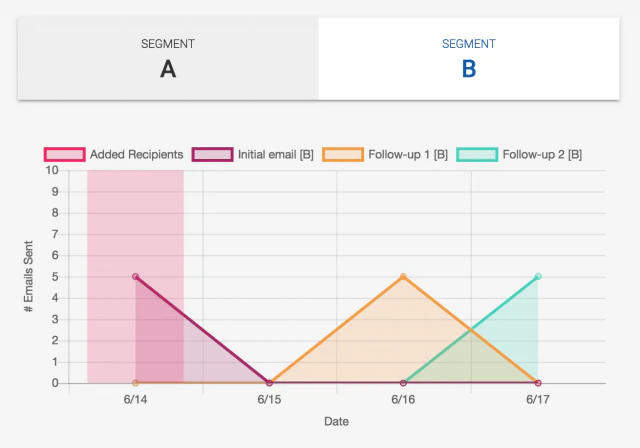Toggle the Follow-up 2 [B] legend text
This screenshot has width=640, height=448.
(x=542, y=155)
